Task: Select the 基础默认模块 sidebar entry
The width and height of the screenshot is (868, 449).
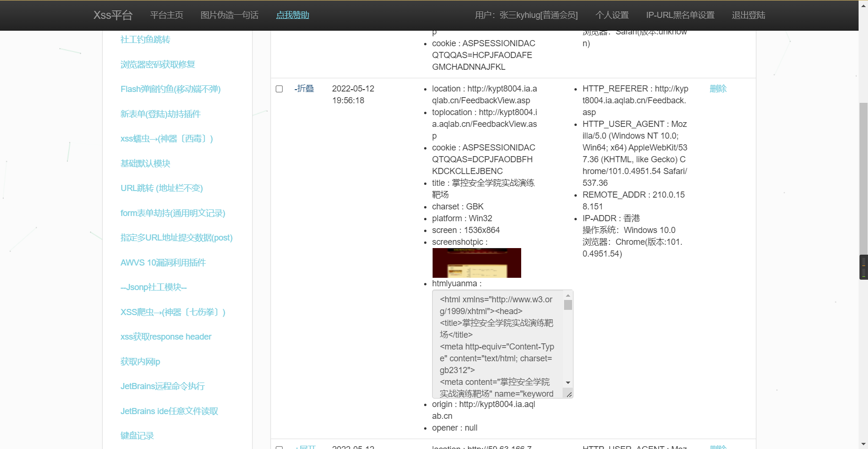Action: (145, 163)
